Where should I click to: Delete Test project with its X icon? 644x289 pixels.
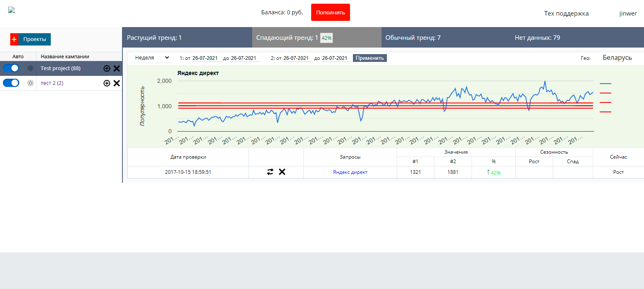coord(117,68)
